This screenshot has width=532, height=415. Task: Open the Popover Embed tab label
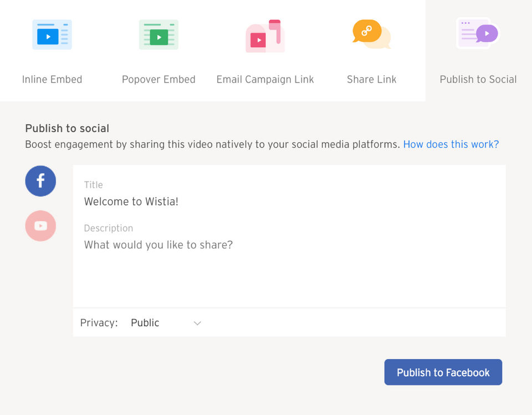(x=158, y=79)
